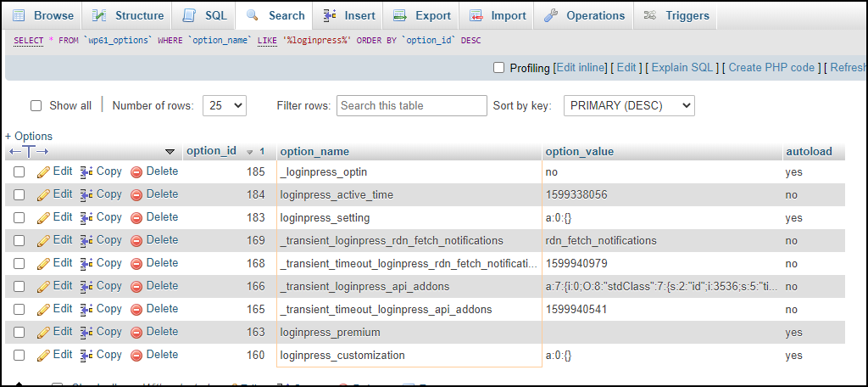Check the loginpress_customization row checkbox
Screen dimensions: 868x387
19,355
